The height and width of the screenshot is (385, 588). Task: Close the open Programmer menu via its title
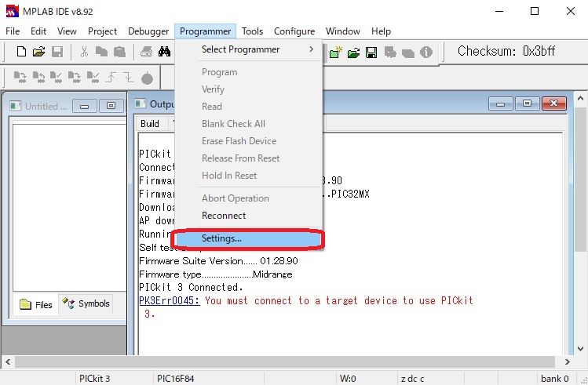click(205, 31)
